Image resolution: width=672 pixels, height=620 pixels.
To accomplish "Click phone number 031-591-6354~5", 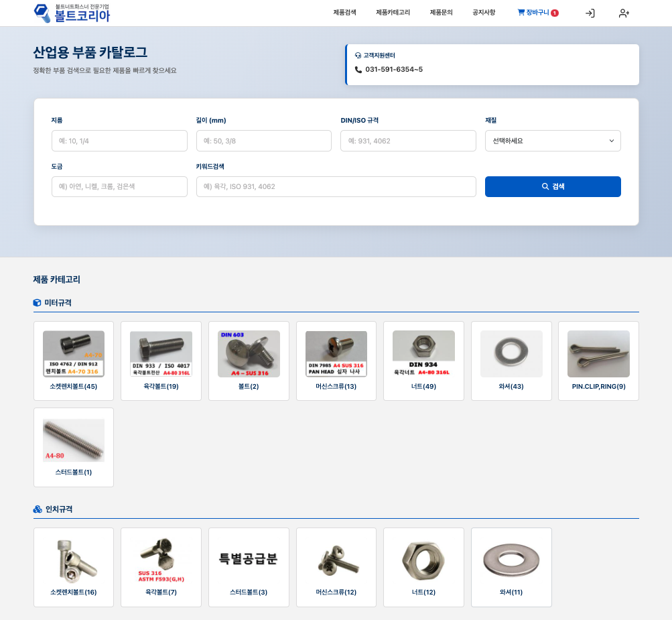I will [x=394, y=70].
